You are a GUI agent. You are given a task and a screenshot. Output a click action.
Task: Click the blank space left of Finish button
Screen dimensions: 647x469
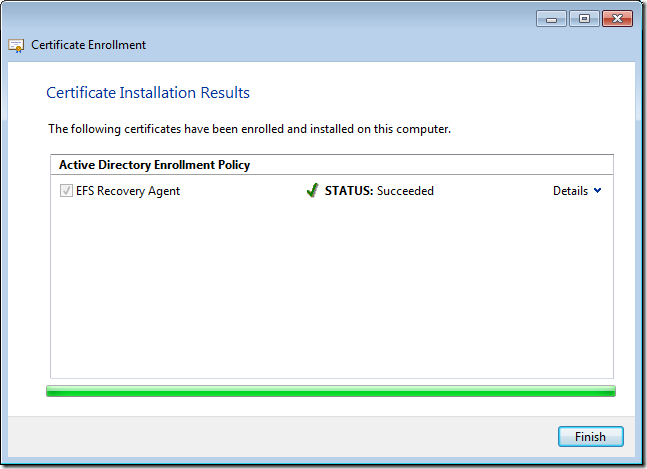click(x=300, y=437)
